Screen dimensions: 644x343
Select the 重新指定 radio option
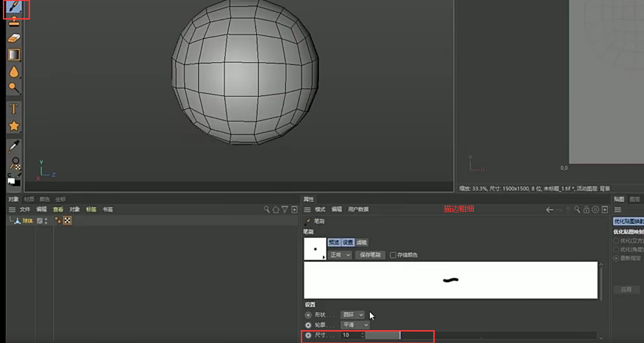(x=616, y=258)
